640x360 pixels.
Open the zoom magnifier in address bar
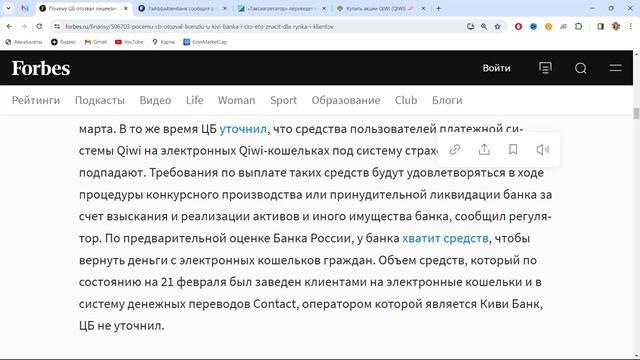click(484, 27)
